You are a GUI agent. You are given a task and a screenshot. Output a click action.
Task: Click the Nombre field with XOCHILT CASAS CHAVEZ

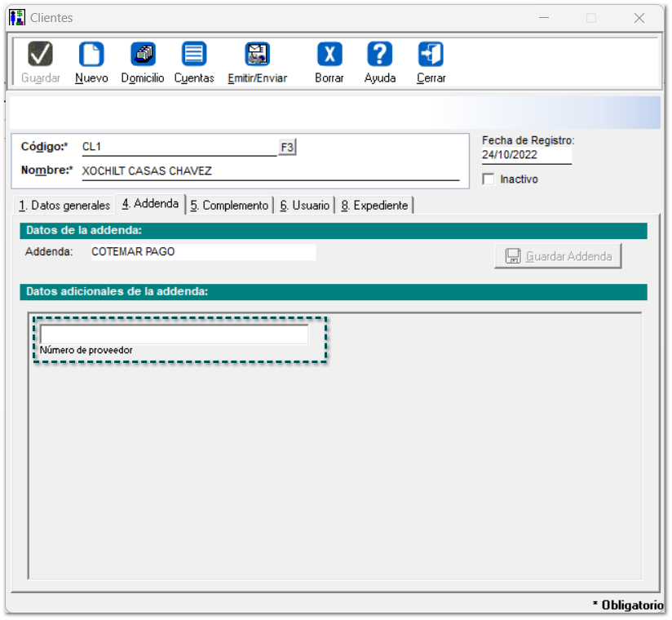click(x=269, y=171)
